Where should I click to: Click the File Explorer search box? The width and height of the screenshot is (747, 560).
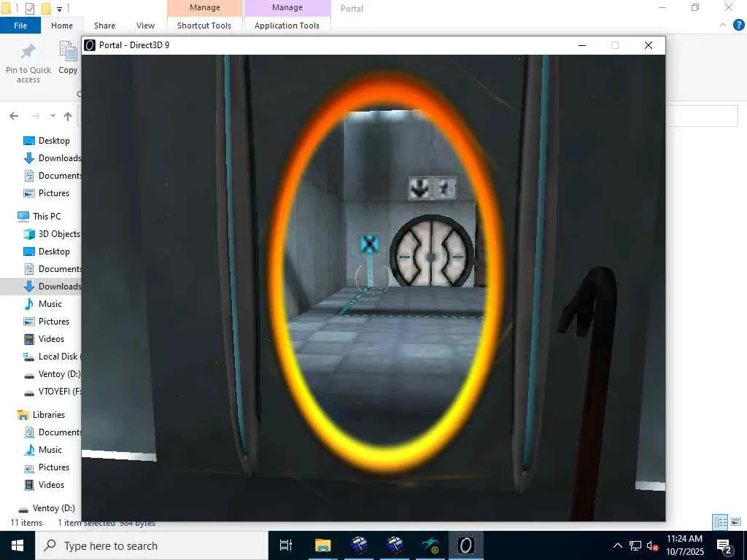point(702,116)
